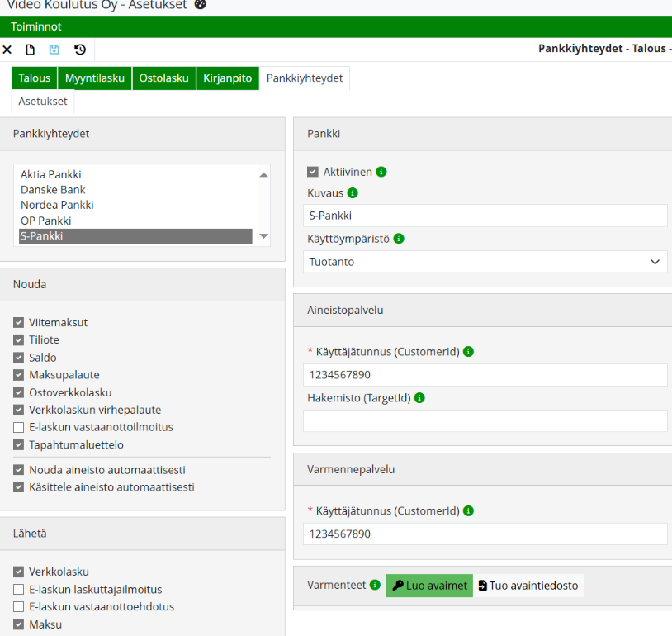This screenshot has width=672, height=636.
Task: Enable E-laskun vastaanottoilmoitus checkbox
Action: click(x=18, y=427)
